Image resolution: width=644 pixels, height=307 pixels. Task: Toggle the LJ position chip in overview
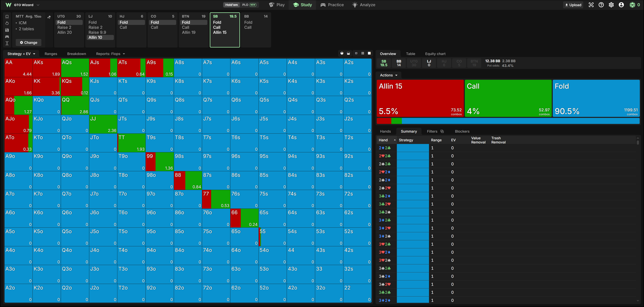pyautogui.click(x=429, y=63)
